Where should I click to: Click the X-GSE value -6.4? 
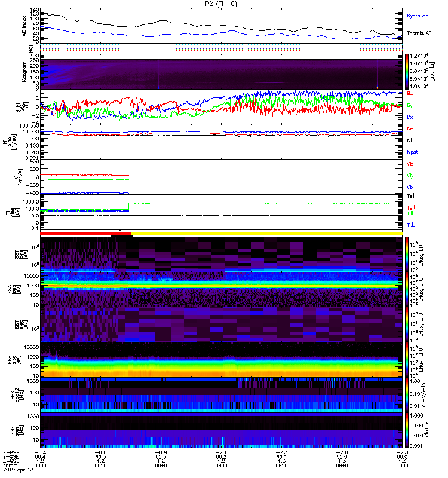(x=40, y=452)
